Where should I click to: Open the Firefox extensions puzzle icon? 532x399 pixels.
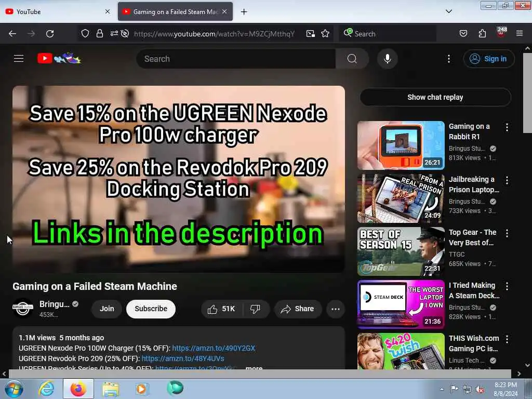point(482,34)
